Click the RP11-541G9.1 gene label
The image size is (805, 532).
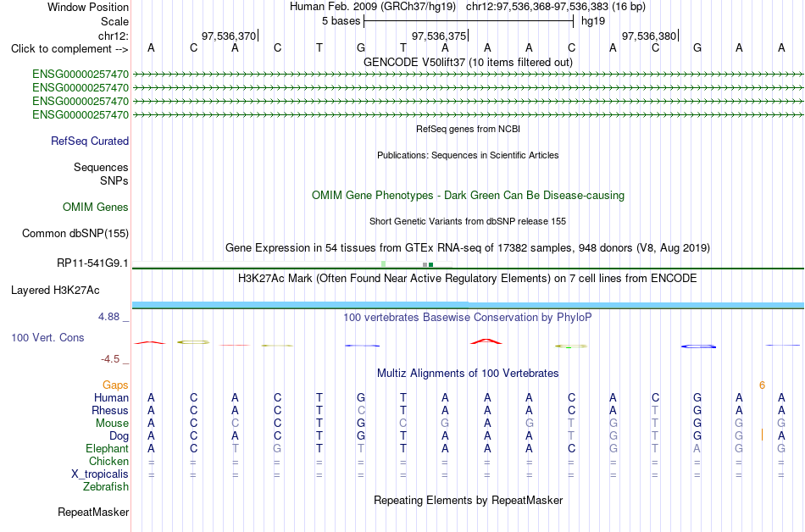[x=92, y=263]
